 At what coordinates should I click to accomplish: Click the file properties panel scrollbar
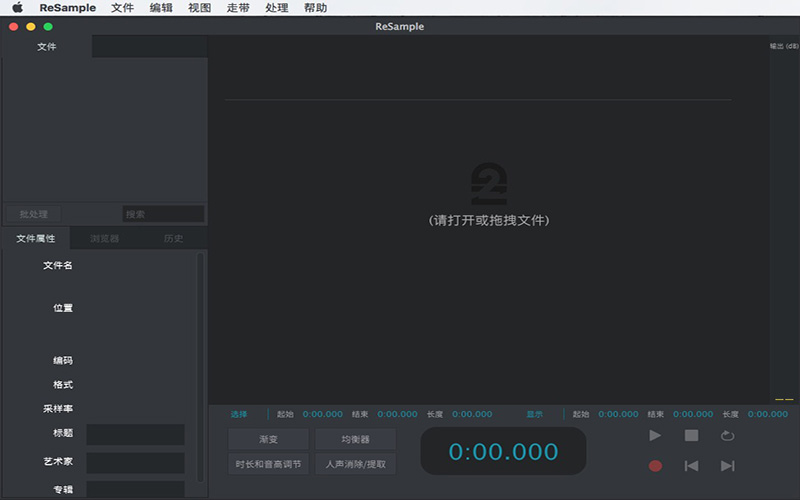(200, 367)
